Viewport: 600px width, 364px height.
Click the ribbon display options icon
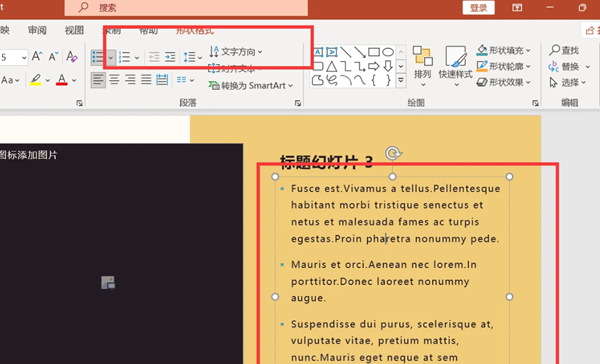pyautogui.click(x=517, y=8)
